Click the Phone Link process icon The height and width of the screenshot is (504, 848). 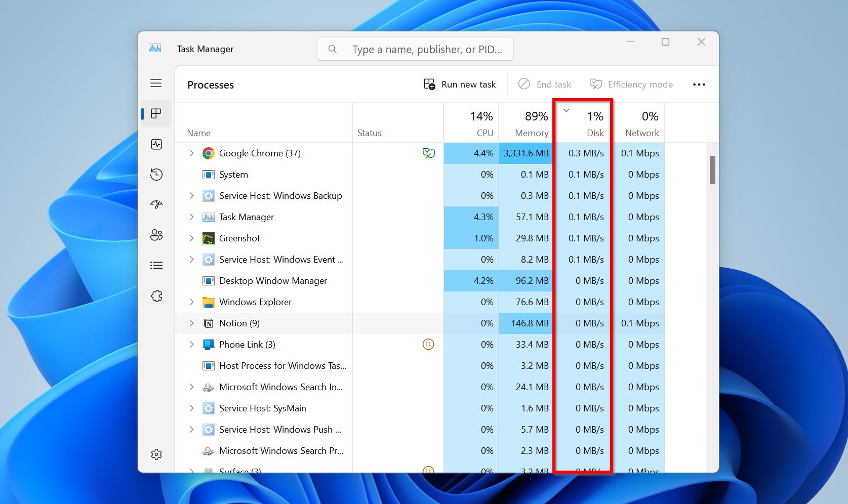pyautogui.click(x=208, y=345)
